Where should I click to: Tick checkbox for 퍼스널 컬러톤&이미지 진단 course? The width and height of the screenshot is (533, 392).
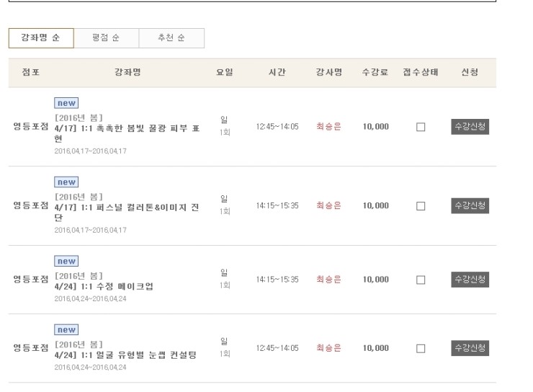(421, 206)
